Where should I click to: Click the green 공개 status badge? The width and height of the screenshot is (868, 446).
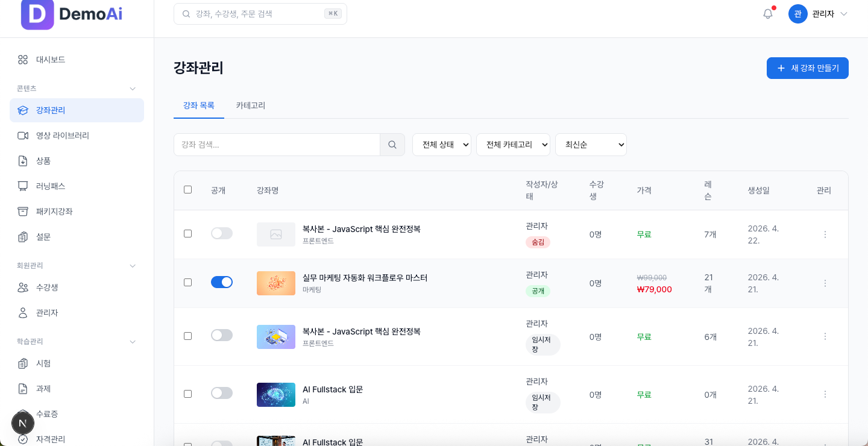[x=538, y=291]
